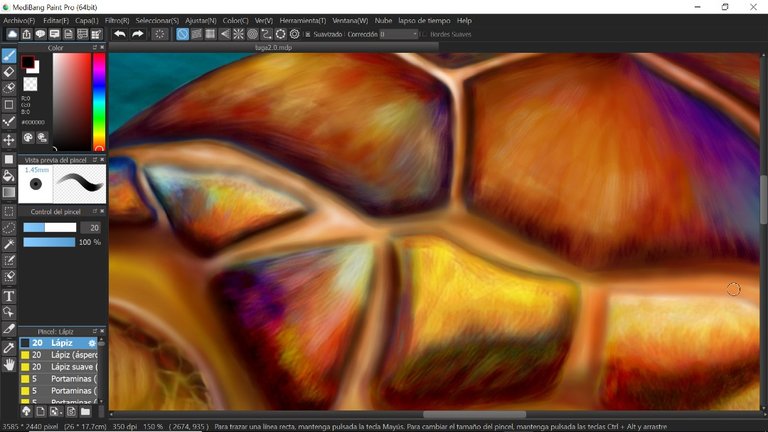The width and height of the screenshot is (768, 432).
Task: Toggle the Suavizado checkbox
Action: click(x=307, y=34)
